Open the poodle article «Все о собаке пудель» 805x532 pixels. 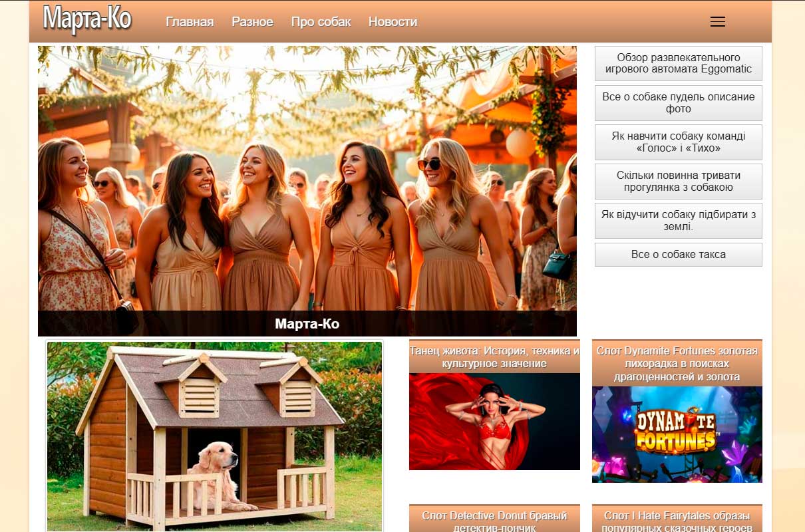click(678, 102)
